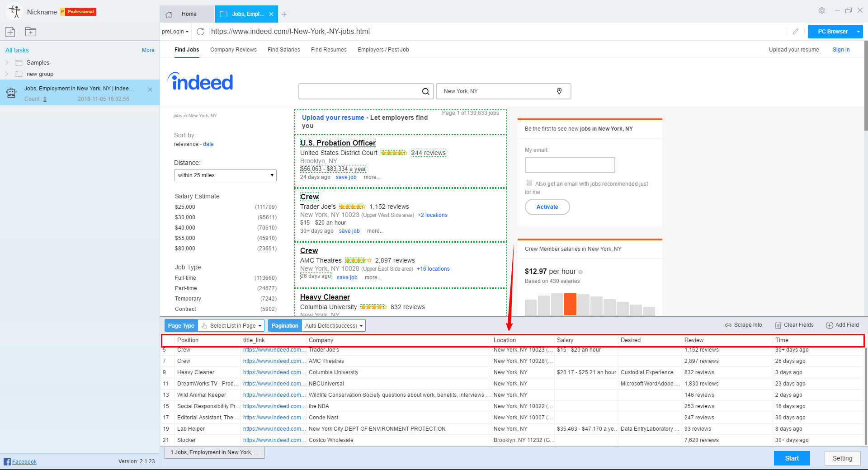Open the Facebook icon link

7,461
